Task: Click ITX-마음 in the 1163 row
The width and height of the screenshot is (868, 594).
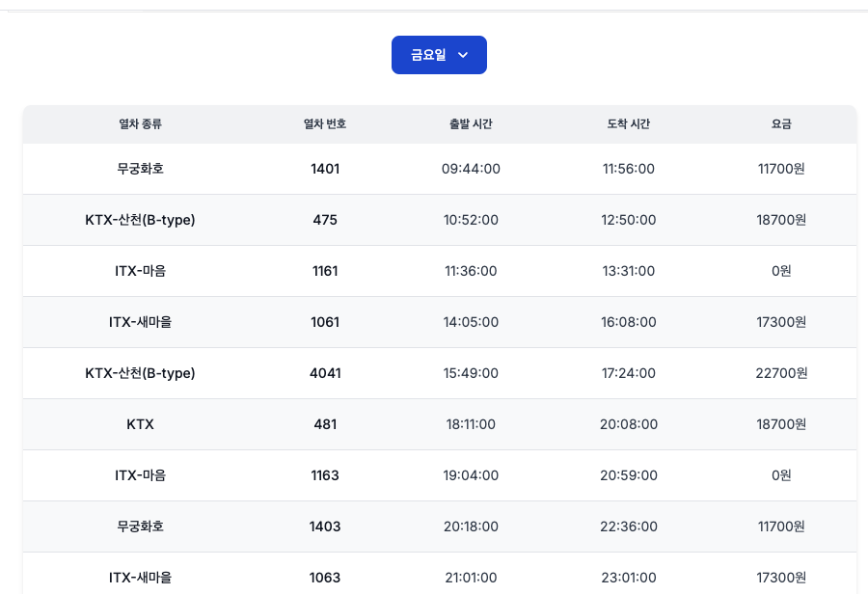Action: click(x=140, y=475)
